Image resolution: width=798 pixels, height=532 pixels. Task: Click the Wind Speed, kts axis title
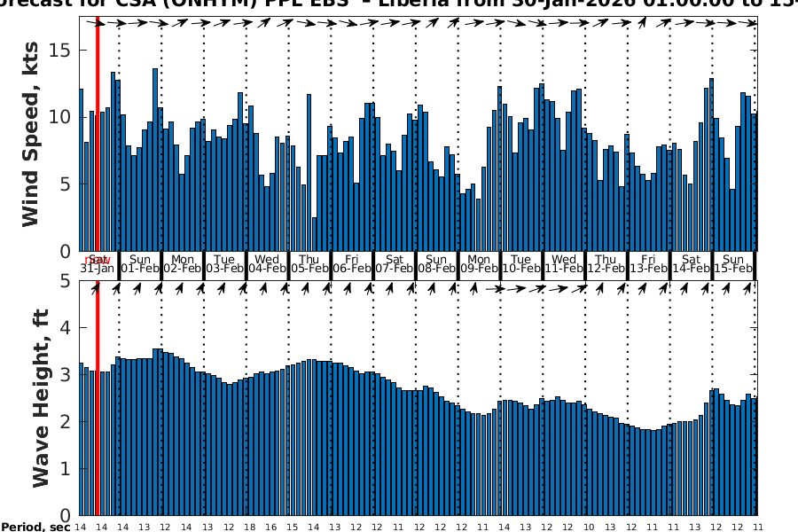click(x=31, y=137)
